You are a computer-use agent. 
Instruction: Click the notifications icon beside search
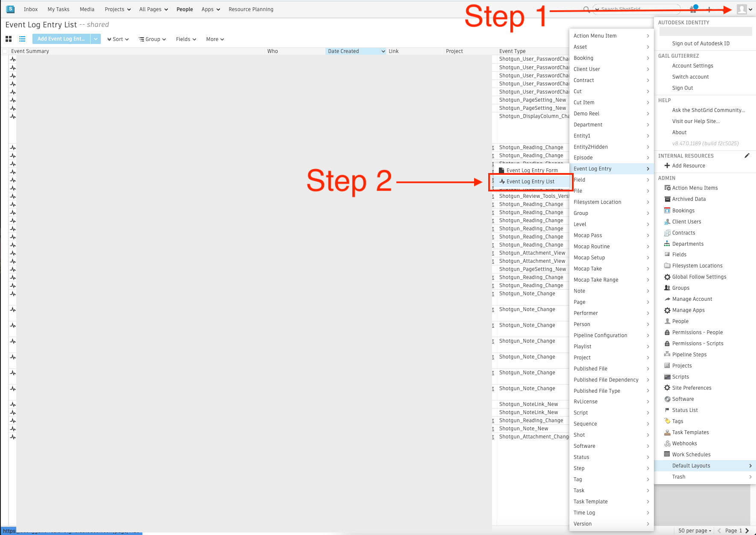pos(693,9)
